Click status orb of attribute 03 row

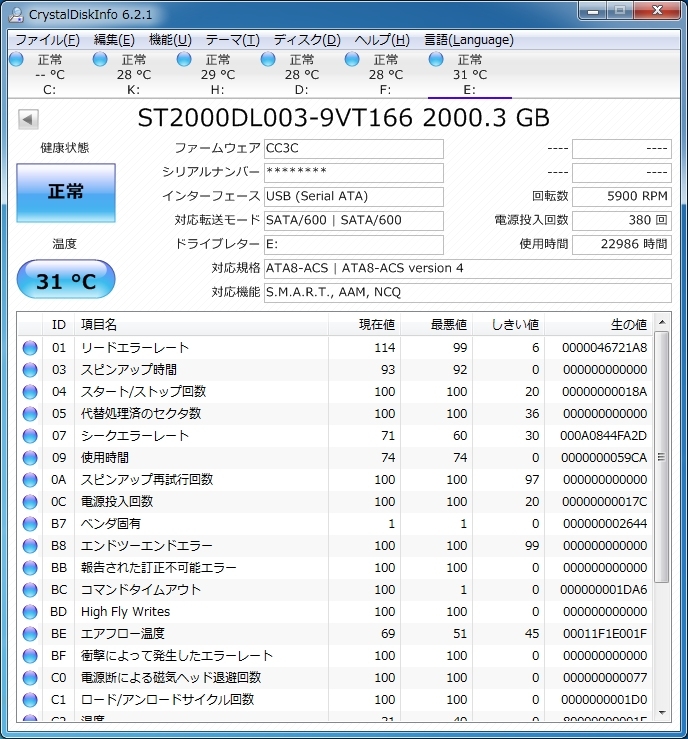30,370
